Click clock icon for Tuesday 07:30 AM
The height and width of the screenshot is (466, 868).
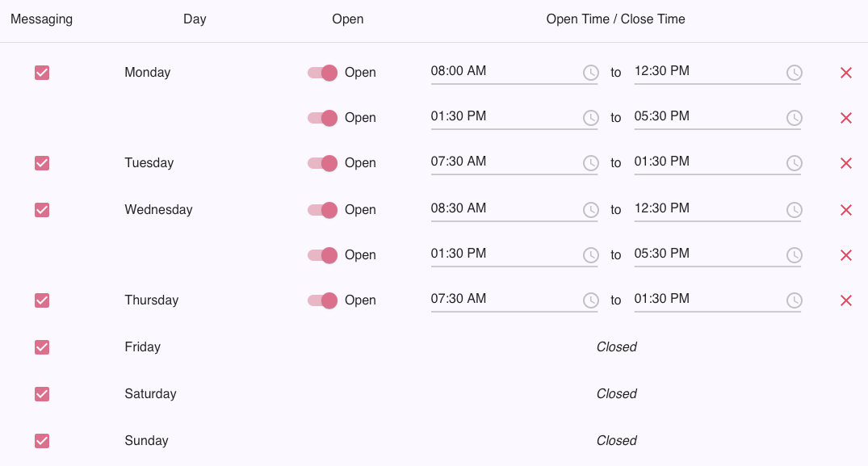(591, 163)
